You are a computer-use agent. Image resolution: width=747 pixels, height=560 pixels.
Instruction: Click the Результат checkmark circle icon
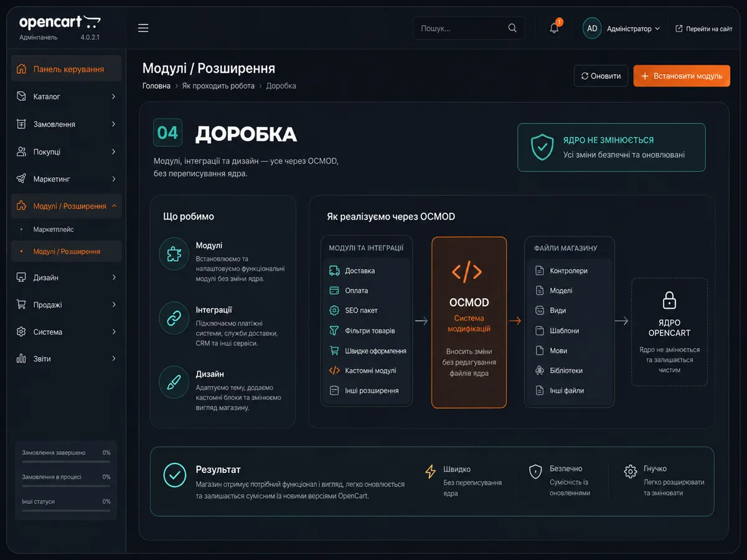(x=175, y=475)
